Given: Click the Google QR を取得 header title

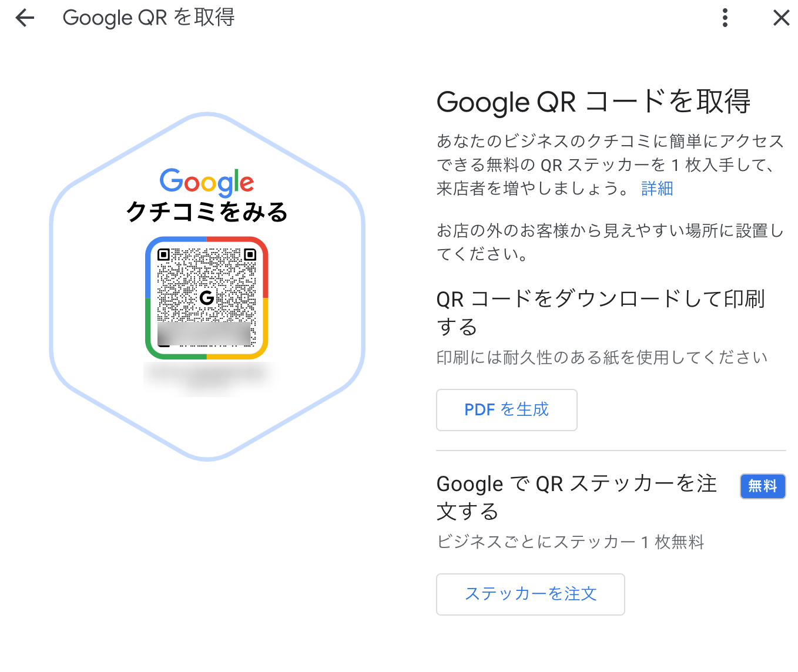Looking at the screenshot, I should tap(149, 18).
